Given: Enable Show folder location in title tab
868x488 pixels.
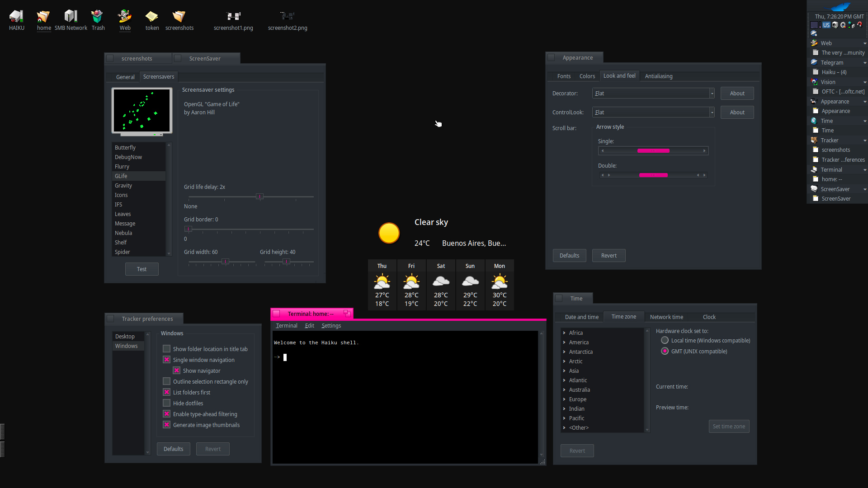Looking at the screenshot, I should (166, 349).
